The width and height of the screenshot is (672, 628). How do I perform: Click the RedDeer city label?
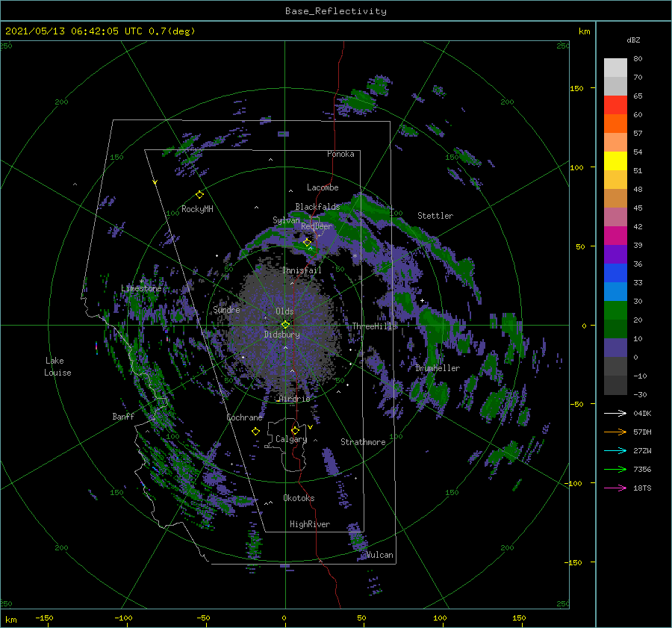point(317,226)
